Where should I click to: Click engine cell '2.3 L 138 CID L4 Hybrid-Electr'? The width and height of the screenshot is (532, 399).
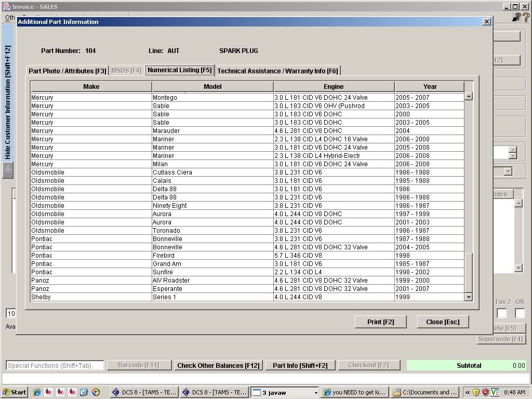point(334,156)
